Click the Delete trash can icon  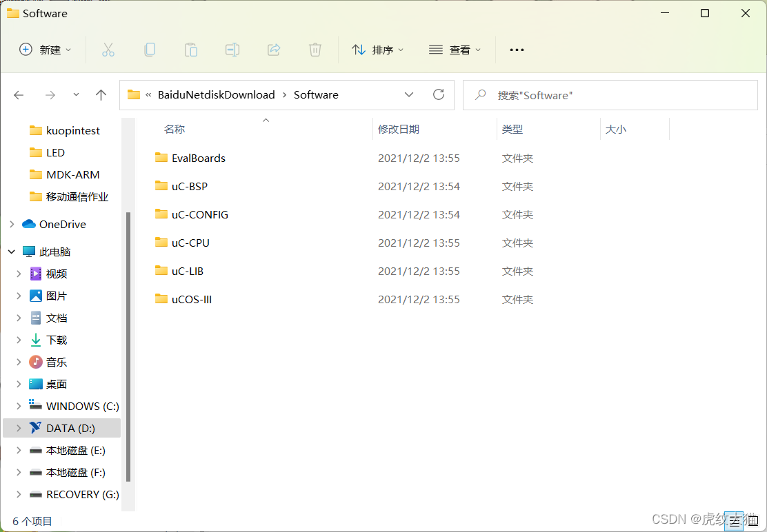point(315,50)
